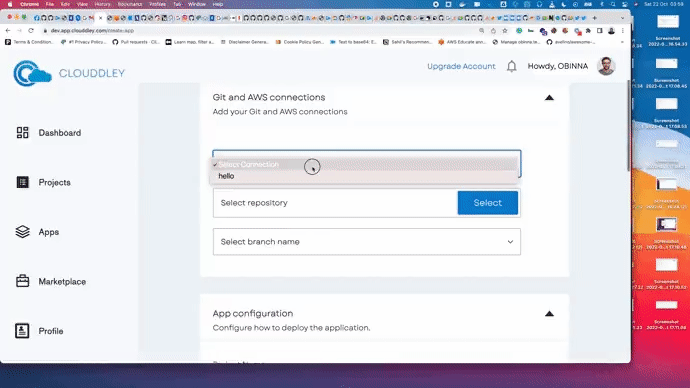Click the blue Select button
The image size is (690, 388).
click(488, 203)
